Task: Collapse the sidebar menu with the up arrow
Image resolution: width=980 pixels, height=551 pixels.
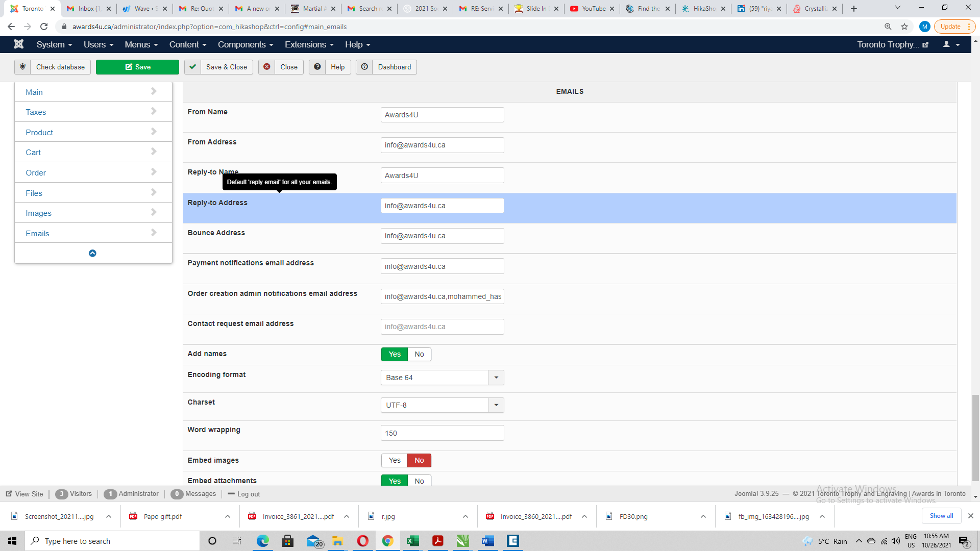Action: [92, 253]
